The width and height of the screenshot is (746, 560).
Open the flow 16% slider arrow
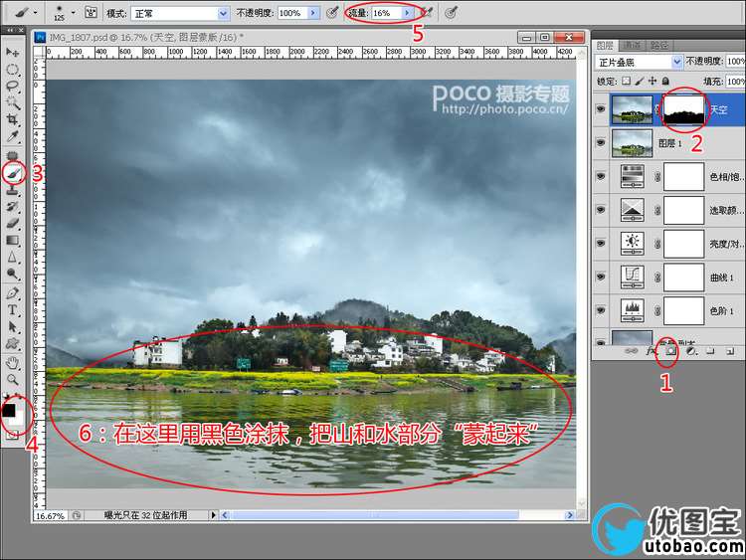407,13
